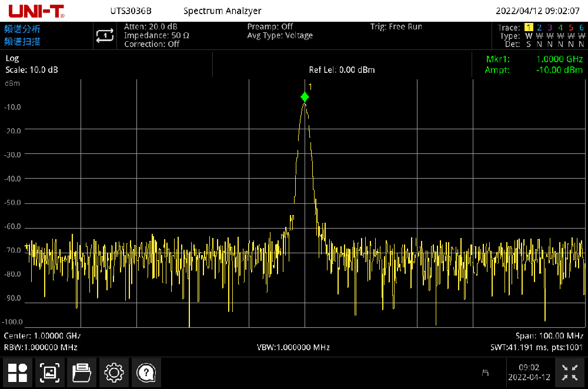Click the Atten: 20.0 dB setting
The image size is (588, 389).
point(151,26)
